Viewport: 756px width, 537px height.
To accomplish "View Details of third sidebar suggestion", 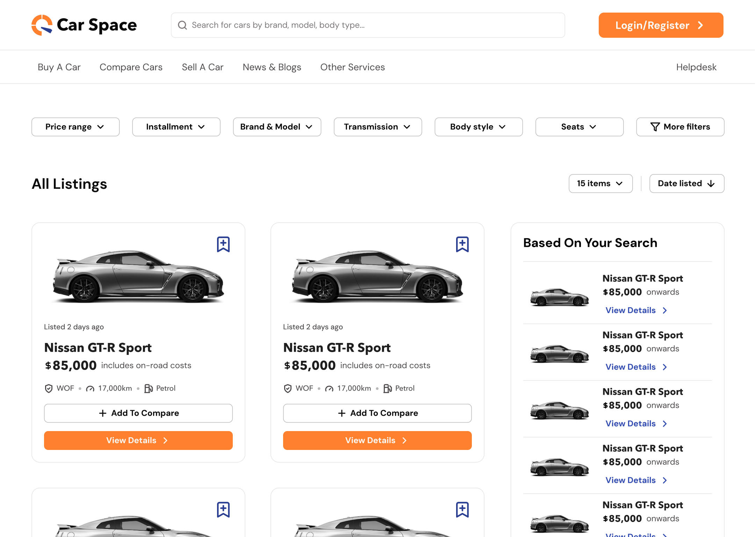I will (x=636, y=424).
